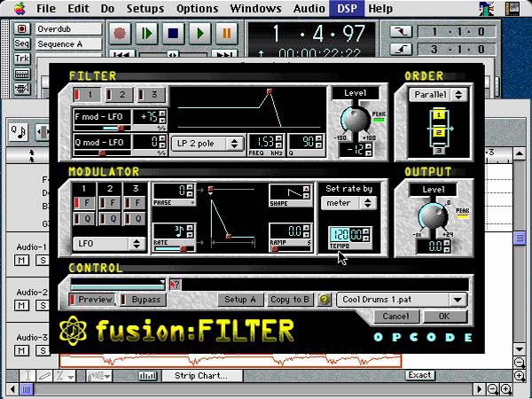The width and height of the screenshot is (532, 399).
Task: Click the yellow help question mark icon
Action: 325,300
